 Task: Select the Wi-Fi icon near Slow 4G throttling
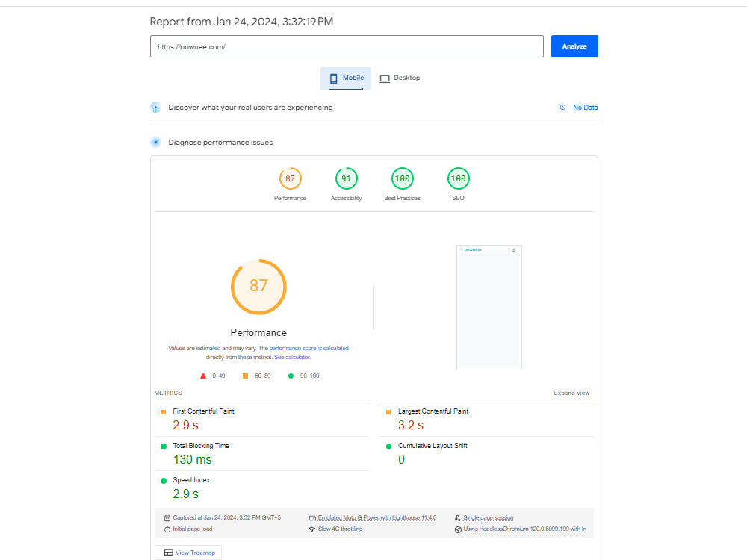click(312, 528)
